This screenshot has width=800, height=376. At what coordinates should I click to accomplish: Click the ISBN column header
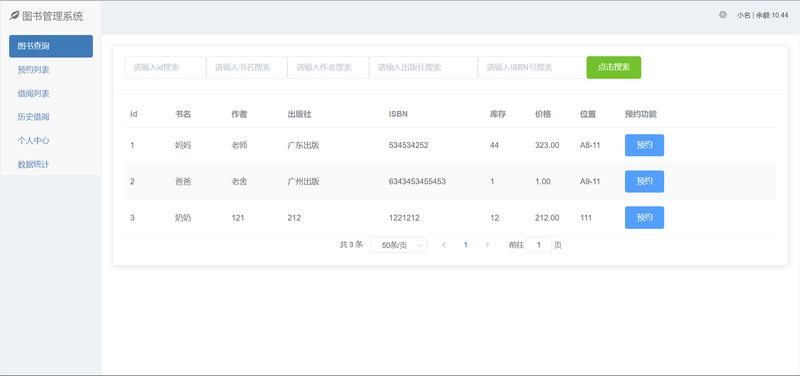[x=398, y=114]
